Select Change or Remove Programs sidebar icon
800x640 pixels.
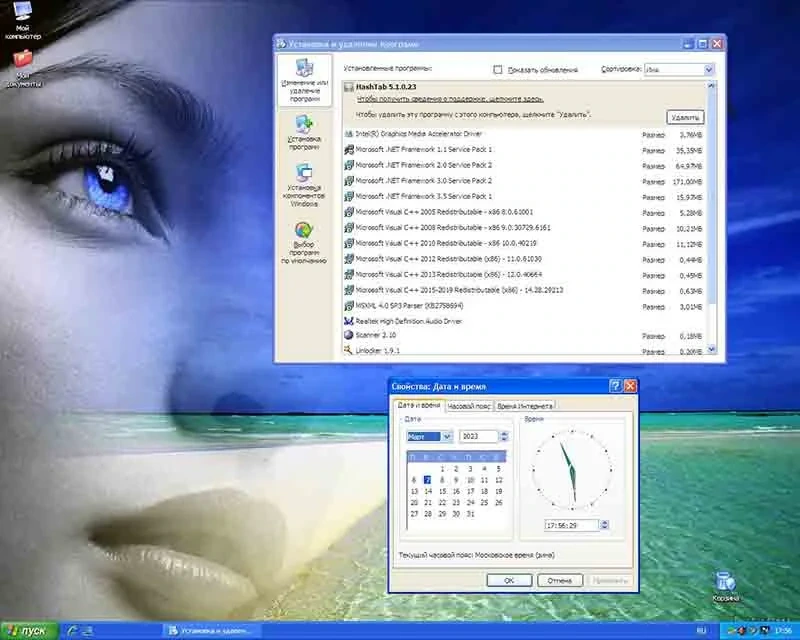[x=305, y=68]
